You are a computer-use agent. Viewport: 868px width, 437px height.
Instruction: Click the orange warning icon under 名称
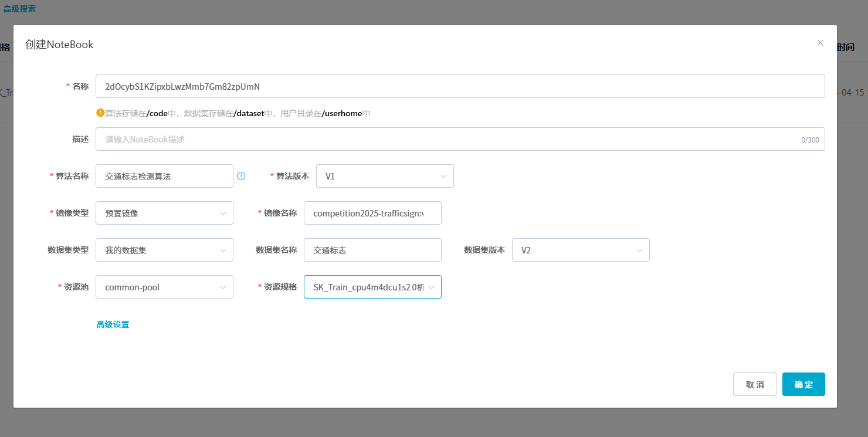tap(100, 113)
